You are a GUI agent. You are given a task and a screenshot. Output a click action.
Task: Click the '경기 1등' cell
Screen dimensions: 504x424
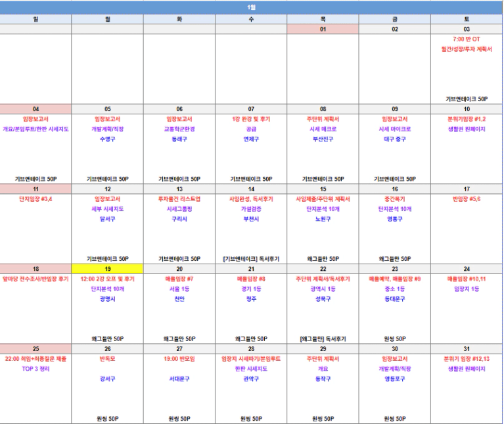pyautogui.click(x=251, y=289)
